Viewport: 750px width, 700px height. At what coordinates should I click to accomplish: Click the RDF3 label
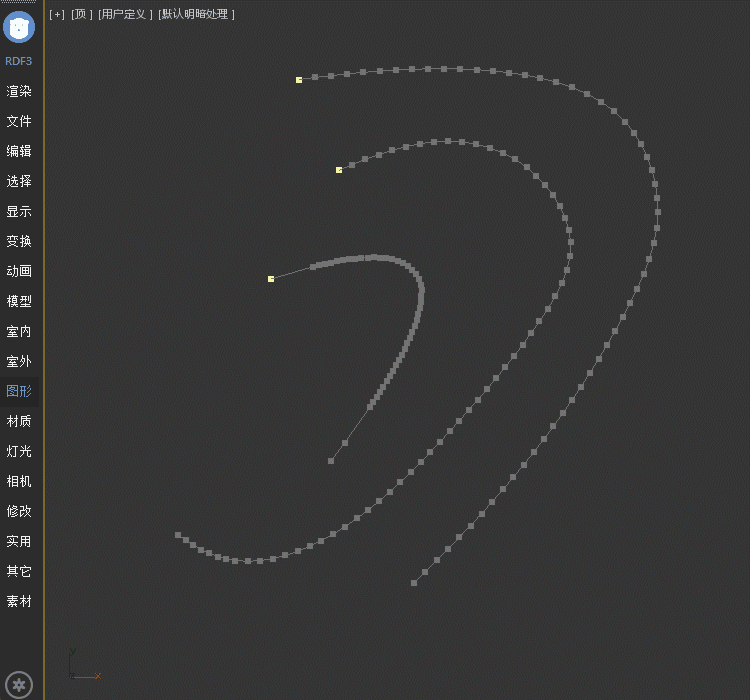coord(19,61)
